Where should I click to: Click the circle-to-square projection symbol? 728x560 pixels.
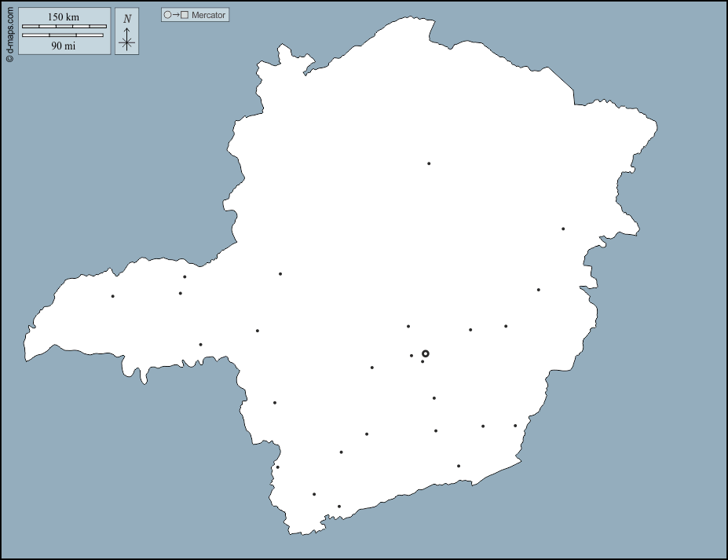pyautogui.click(x=176, y=15)
